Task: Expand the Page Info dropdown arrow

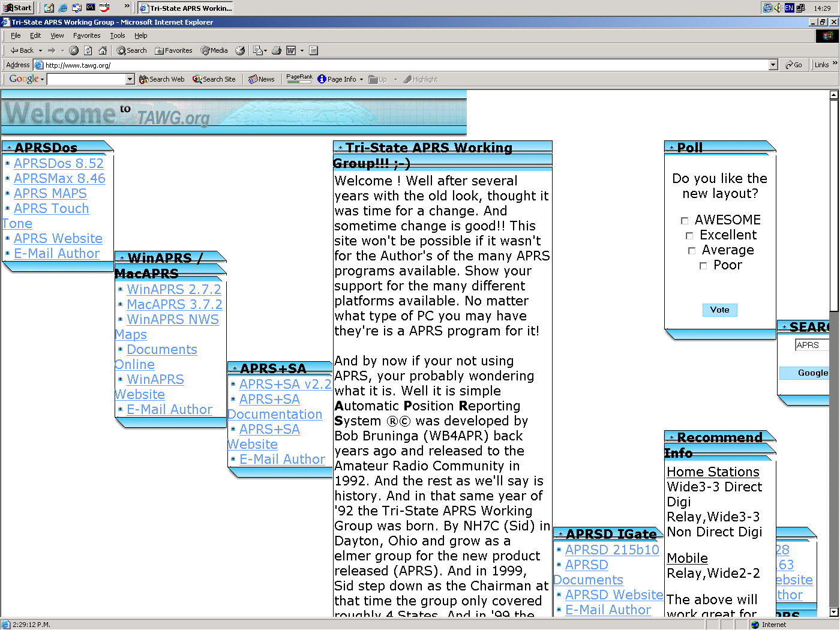Action: (x=361, y=79)
